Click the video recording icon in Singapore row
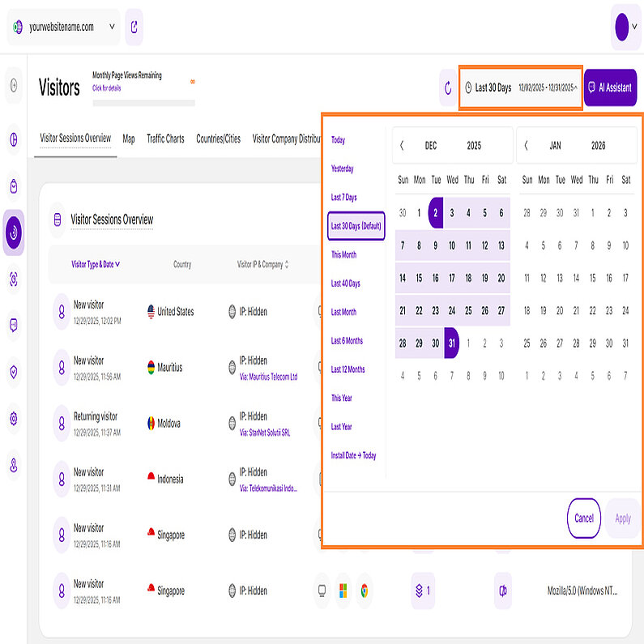 pos(502,591)
